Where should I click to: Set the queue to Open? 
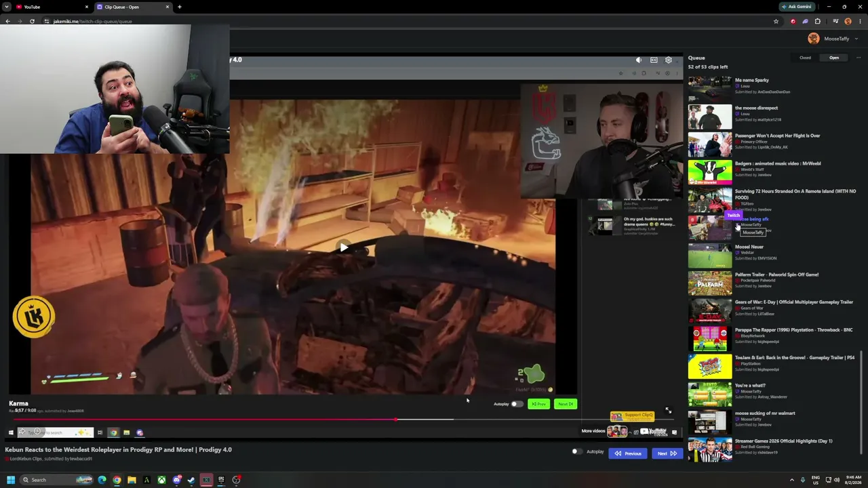click(x=834, y=58)
